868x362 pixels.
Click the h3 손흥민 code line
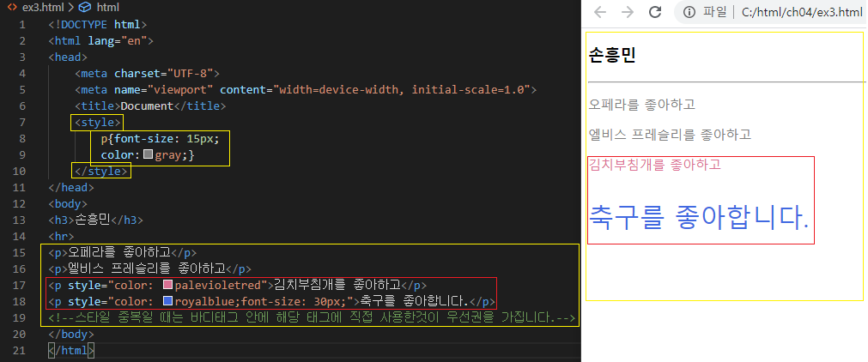click(x=95, y=220)
